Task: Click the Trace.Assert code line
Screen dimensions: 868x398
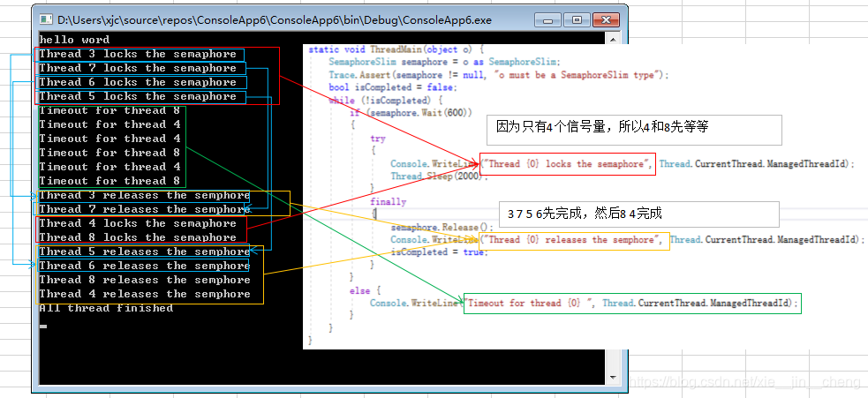Action: point(499,75)
